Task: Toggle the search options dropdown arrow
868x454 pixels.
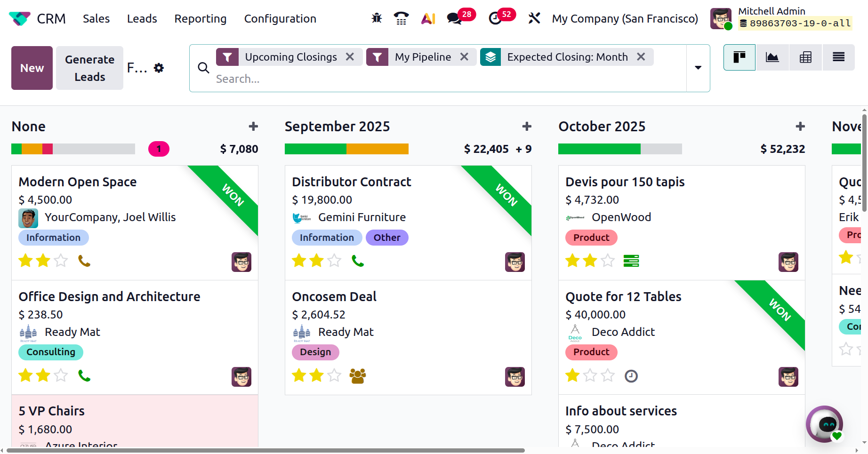Action: [x=698, y=68]
